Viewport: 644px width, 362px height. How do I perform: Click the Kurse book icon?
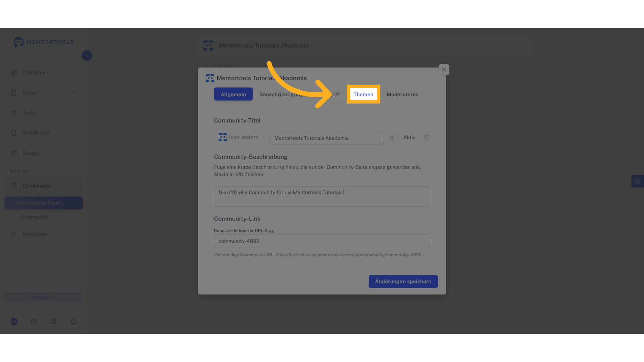click(14, 93)
